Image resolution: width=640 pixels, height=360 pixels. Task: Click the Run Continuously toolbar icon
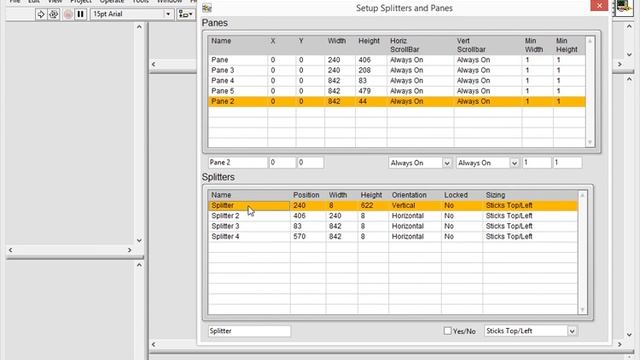[x=53, y=14]
